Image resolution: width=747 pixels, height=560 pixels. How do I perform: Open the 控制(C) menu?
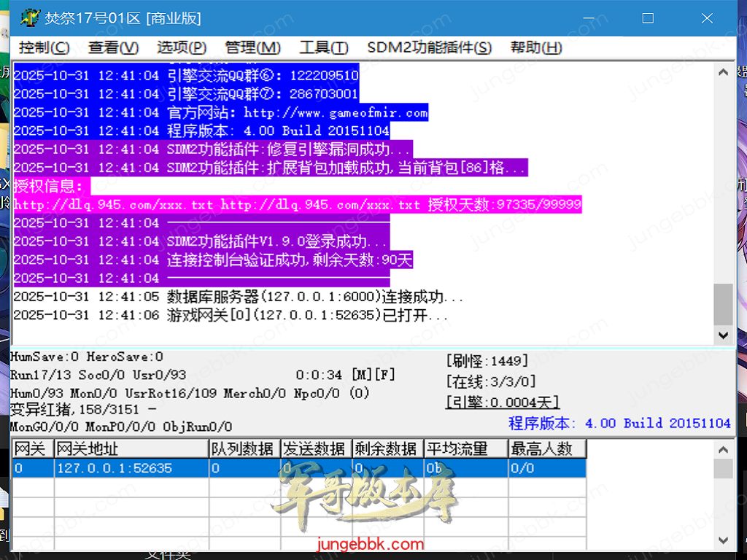pos(44,47)
